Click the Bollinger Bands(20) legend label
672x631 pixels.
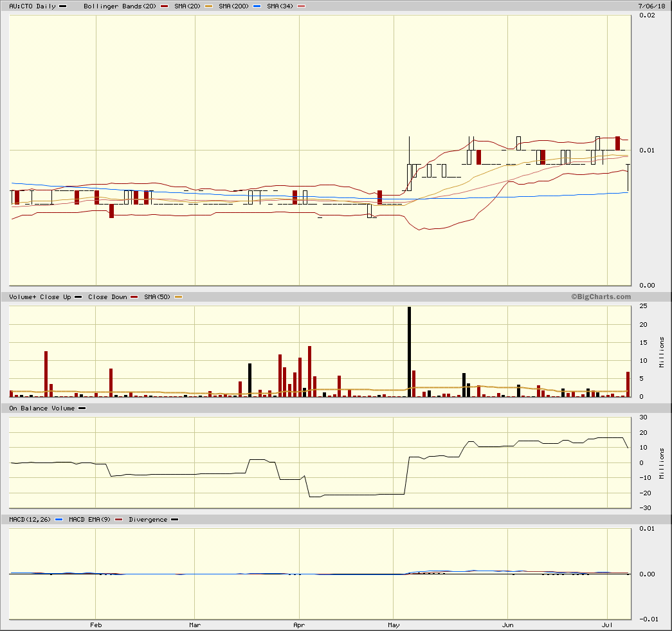(120, 6)
